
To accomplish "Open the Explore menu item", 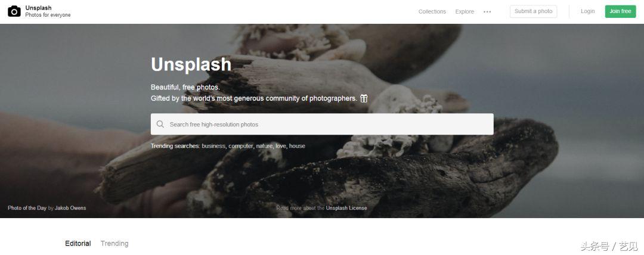I will coord(465,11).
